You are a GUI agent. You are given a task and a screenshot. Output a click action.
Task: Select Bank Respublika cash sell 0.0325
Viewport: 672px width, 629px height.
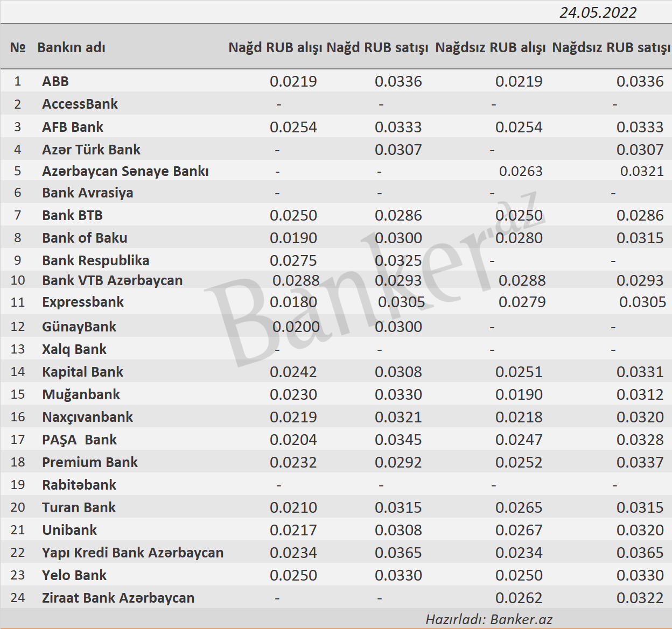[398, 260]
